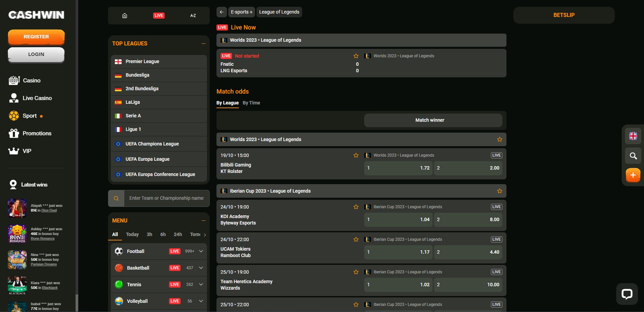Click the orange plus button
The image size is (644, 312).
[633, 175]
